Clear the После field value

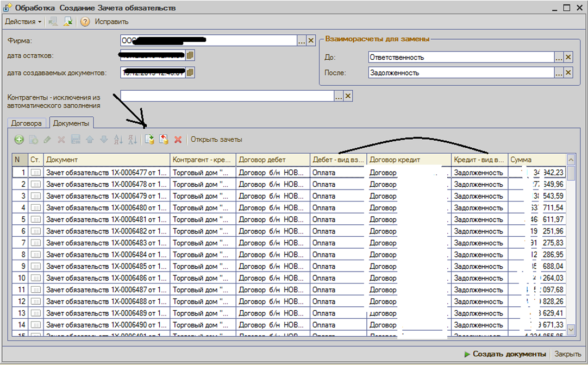[568, 73]
